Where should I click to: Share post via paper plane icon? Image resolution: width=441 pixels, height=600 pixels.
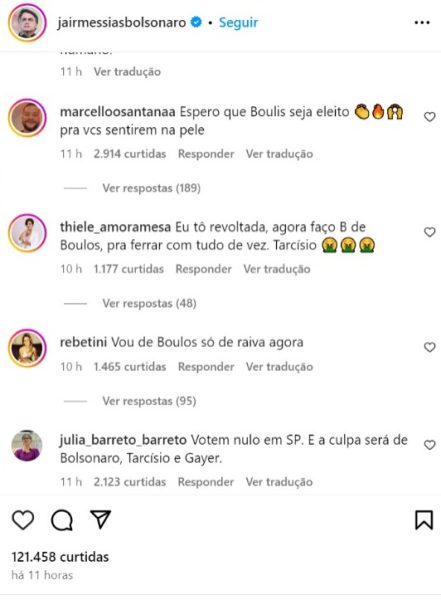pyautogui.click(x=101, y=520)
